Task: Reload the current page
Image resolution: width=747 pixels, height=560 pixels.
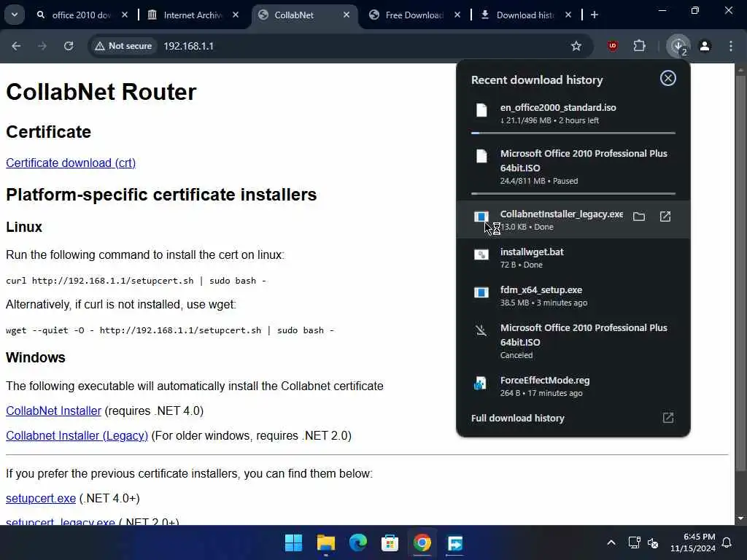Action: tap(69, 46)
